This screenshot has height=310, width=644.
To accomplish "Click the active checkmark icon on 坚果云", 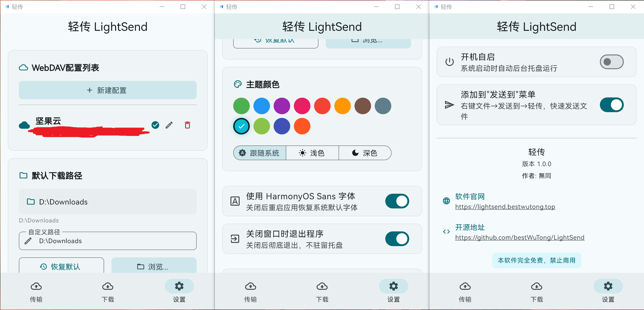I will coord(155,125).
